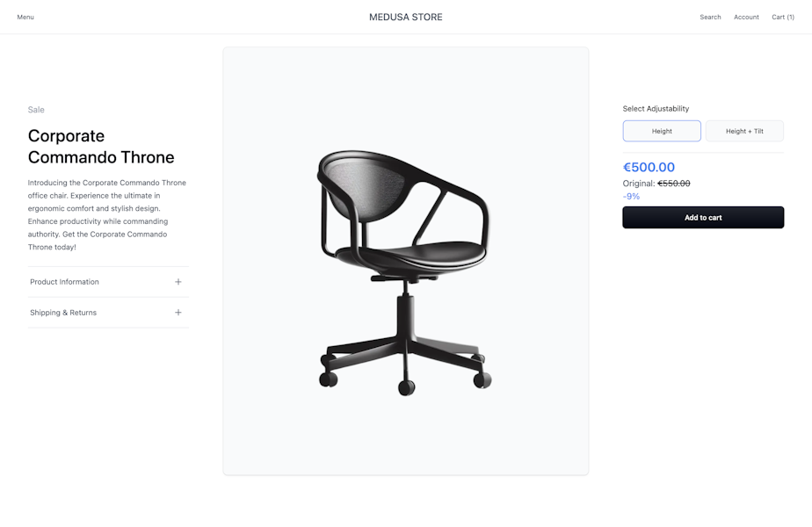Select the Height adjustability option
Image resolution: width=812 pixels, height=527 pixels.
point(662,131)
